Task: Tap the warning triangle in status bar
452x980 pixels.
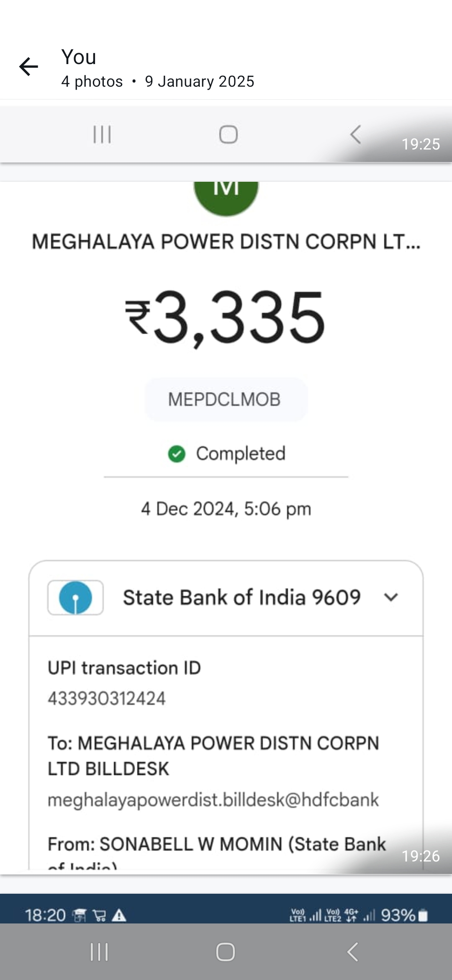Action: 119,916
